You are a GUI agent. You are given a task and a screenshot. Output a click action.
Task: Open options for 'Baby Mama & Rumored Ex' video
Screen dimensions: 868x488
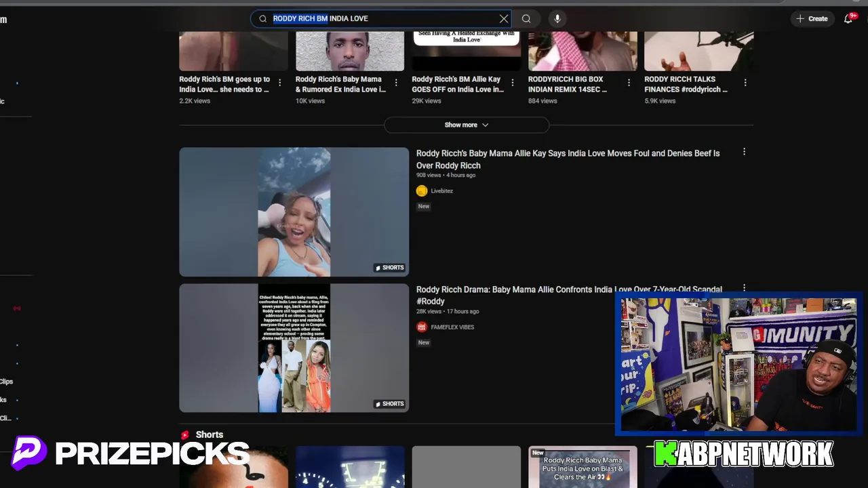click(x=396, y=83)
